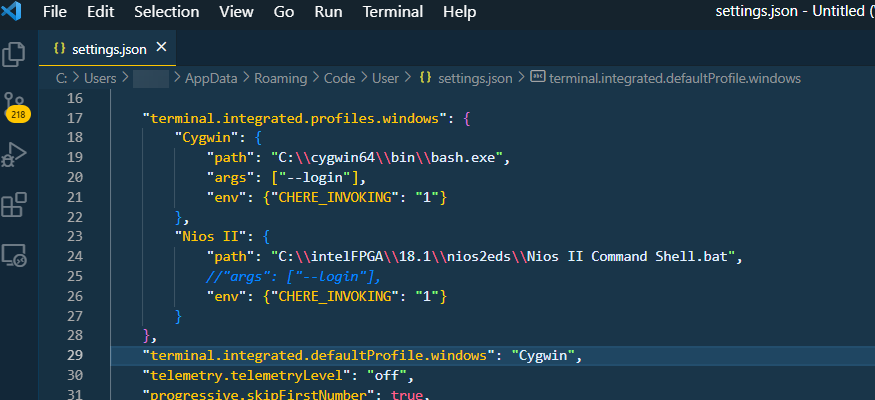Open the Run menu

coord(328,12)
